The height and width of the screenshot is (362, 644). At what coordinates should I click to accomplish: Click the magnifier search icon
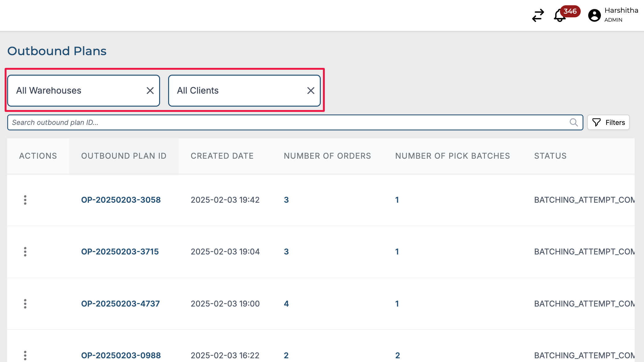coord(574,122)
